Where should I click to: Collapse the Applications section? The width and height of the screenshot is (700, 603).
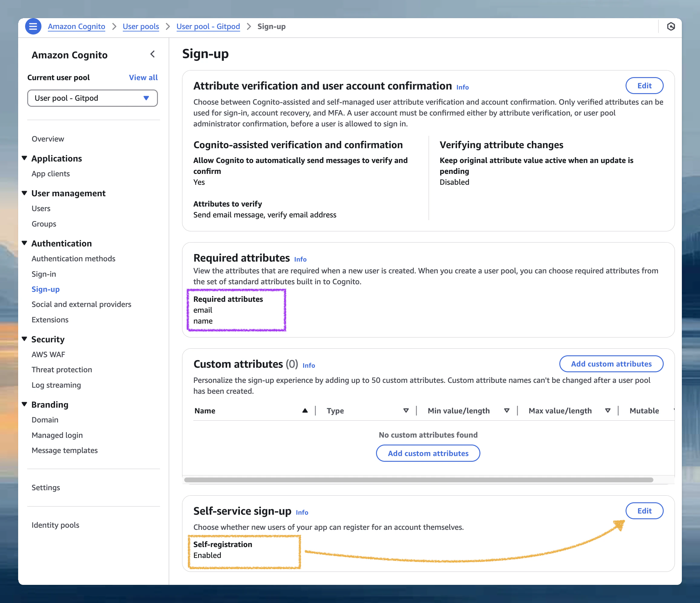[x=24, y=158]
